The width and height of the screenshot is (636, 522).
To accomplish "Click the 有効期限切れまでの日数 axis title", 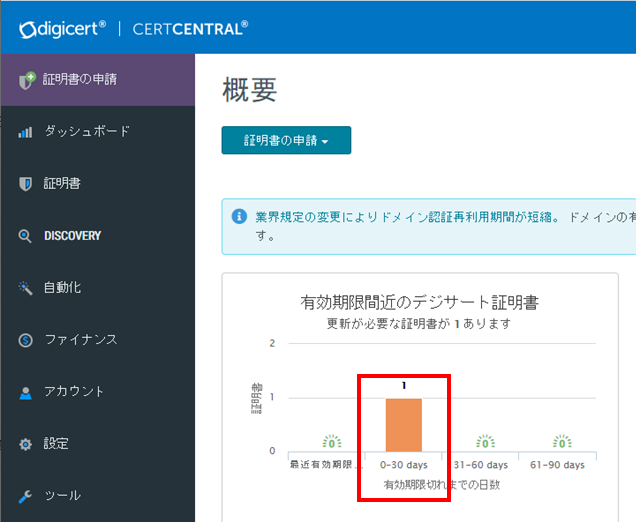I will coord(442,485).
